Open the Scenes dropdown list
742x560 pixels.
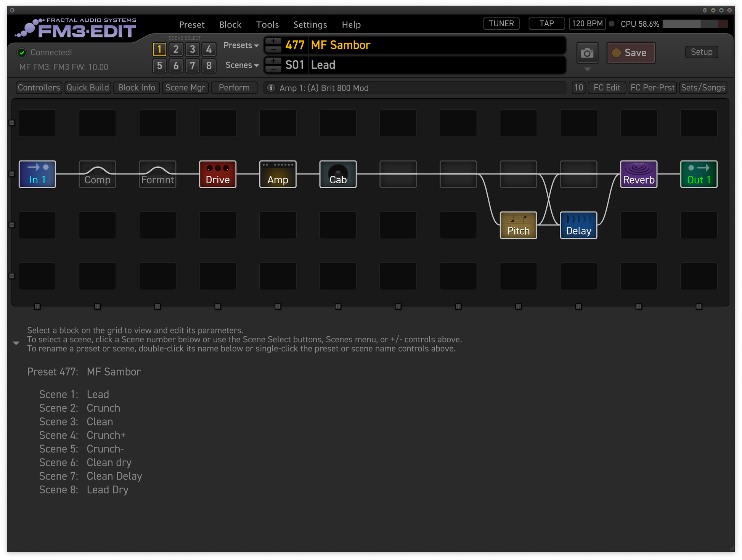(x=242, y=65)
